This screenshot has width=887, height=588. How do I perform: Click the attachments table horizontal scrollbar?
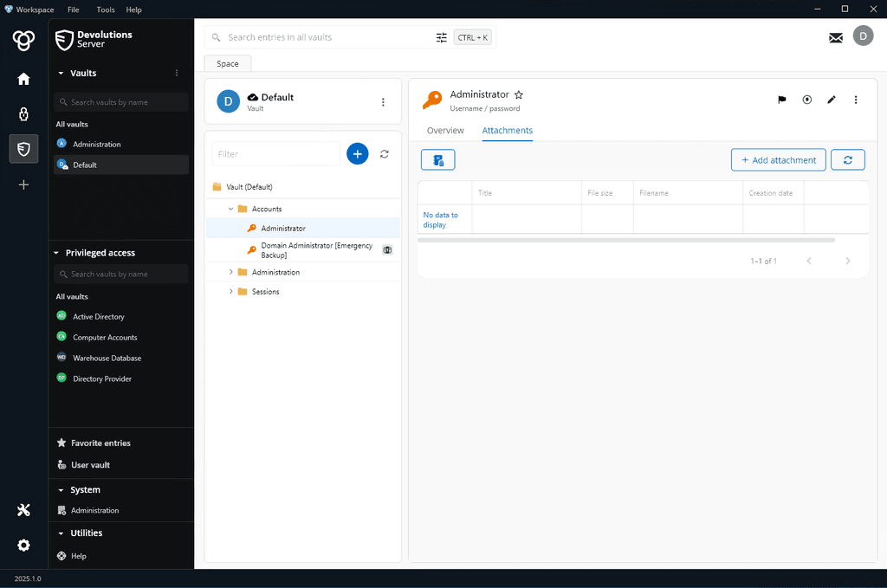pyautogui.click(x=625, y=240)
